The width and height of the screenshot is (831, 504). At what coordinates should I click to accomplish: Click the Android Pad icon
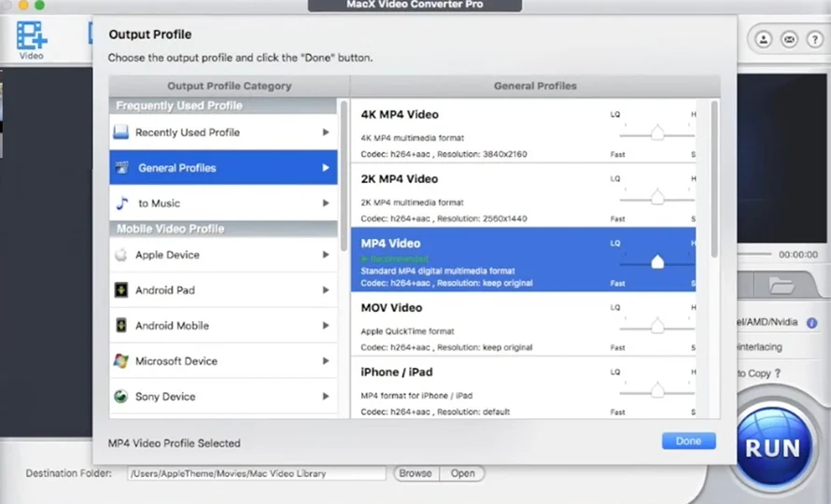(x=120, y=290)
